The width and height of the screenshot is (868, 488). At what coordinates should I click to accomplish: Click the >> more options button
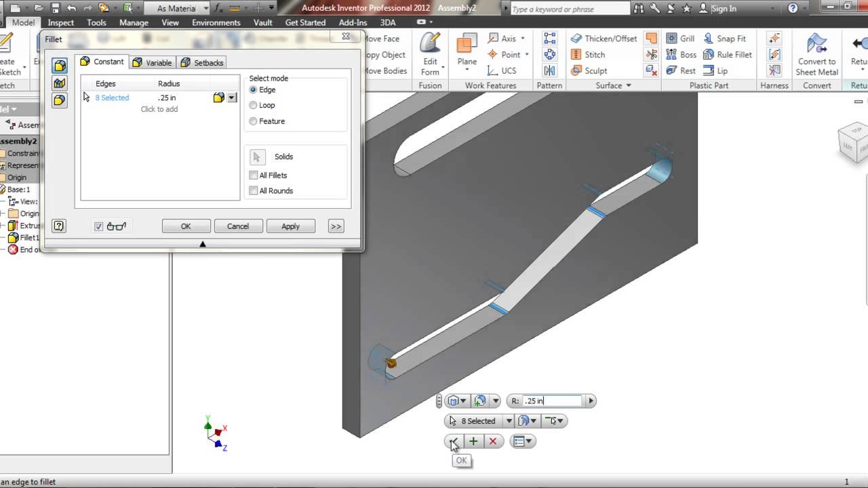point(336,226)
